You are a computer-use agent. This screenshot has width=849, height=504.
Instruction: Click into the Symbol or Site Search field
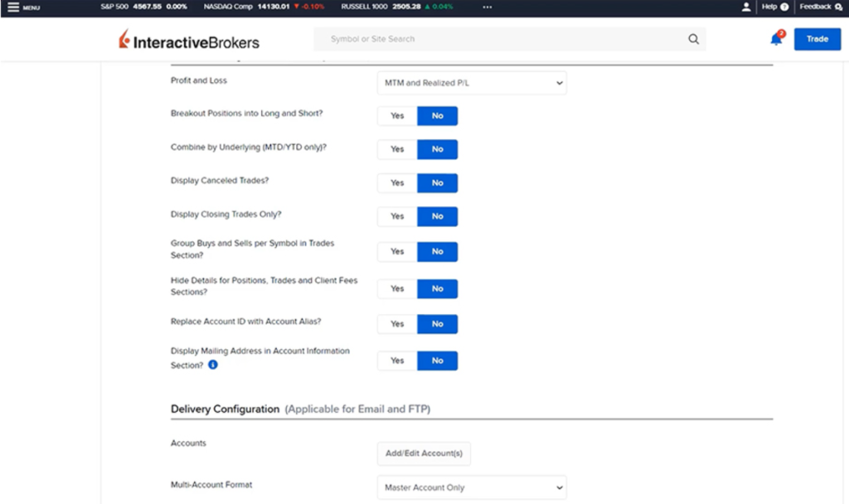497,39
